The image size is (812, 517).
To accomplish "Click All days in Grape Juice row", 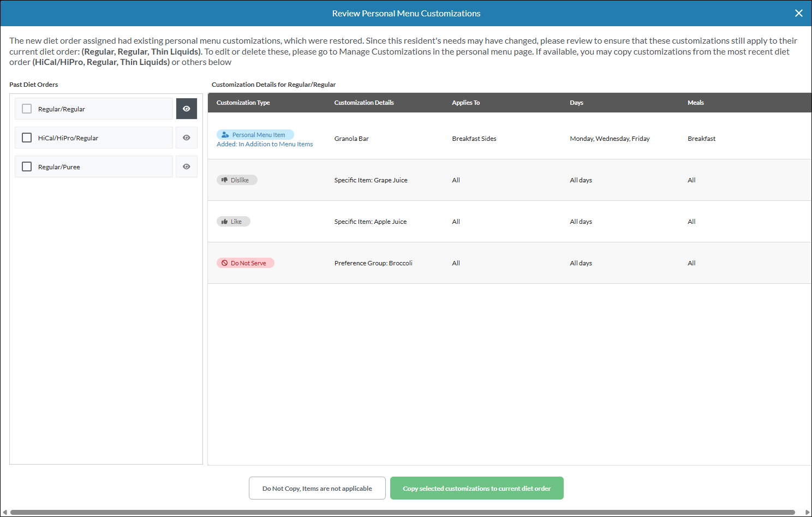I will coord(581,180).
